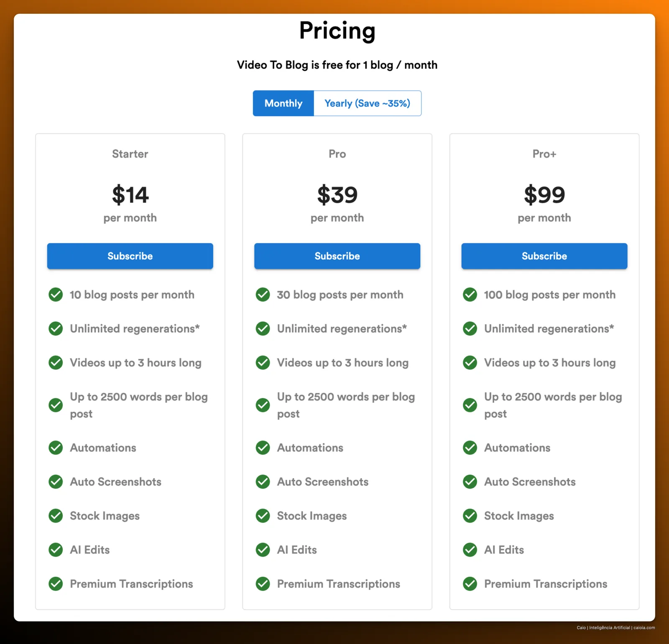Click Pro plan's Premium Transcriptions checkmark icon
Image resolution: width=669 pixels, height=644 pixels.
(x=263, y=584)
